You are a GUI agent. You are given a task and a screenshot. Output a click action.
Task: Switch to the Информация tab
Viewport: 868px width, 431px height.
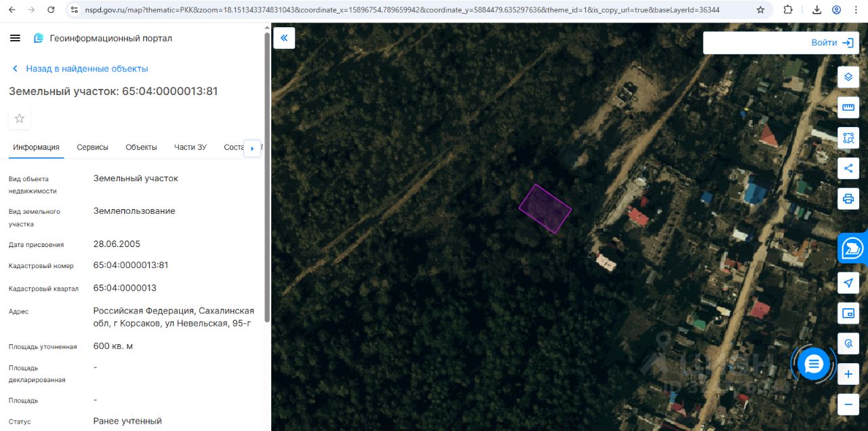36,147
